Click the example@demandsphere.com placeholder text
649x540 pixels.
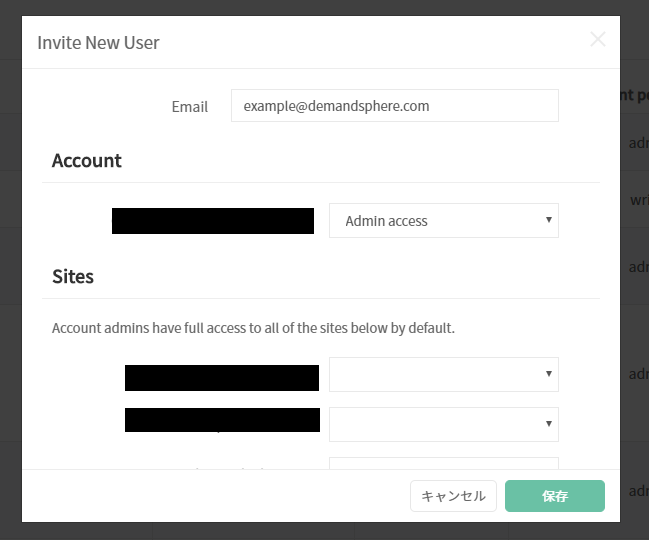(336, 106)
